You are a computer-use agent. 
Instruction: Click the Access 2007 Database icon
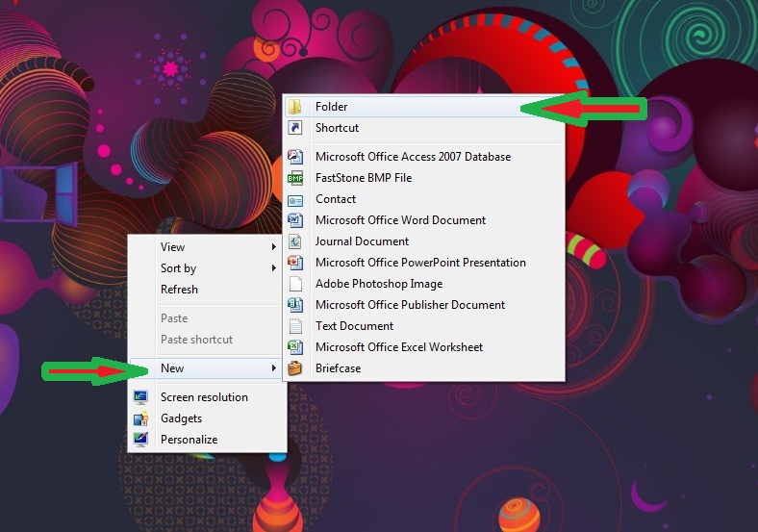(x=295, y=157)
